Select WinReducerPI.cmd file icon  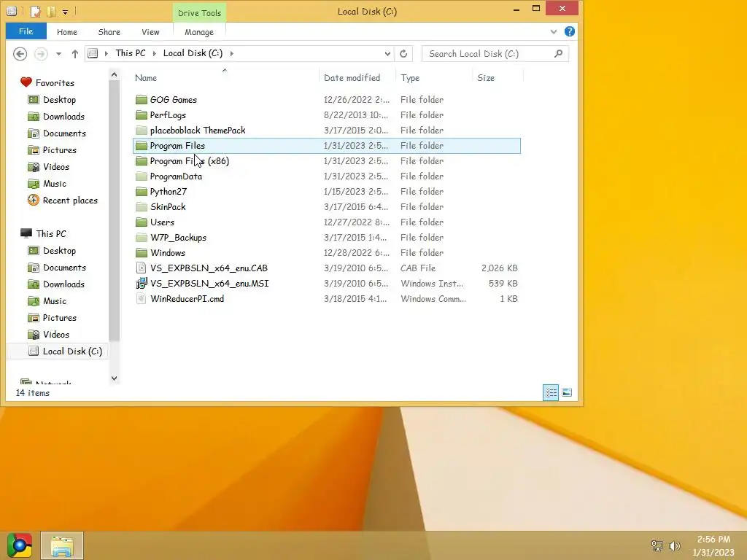point(141,298)
